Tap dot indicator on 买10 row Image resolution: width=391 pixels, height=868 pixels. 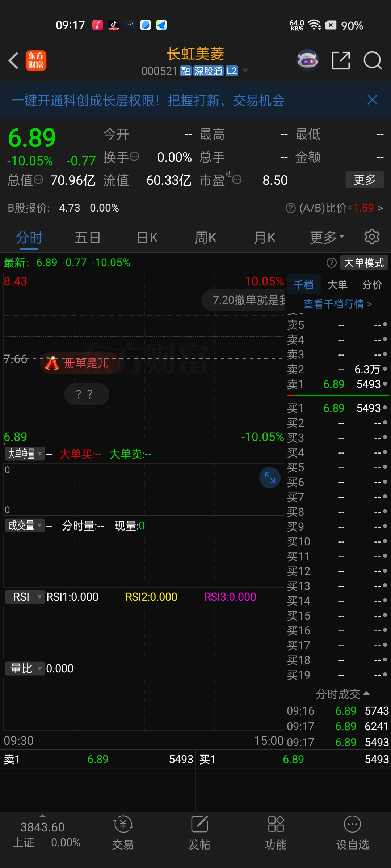click(x=385, y=541)
